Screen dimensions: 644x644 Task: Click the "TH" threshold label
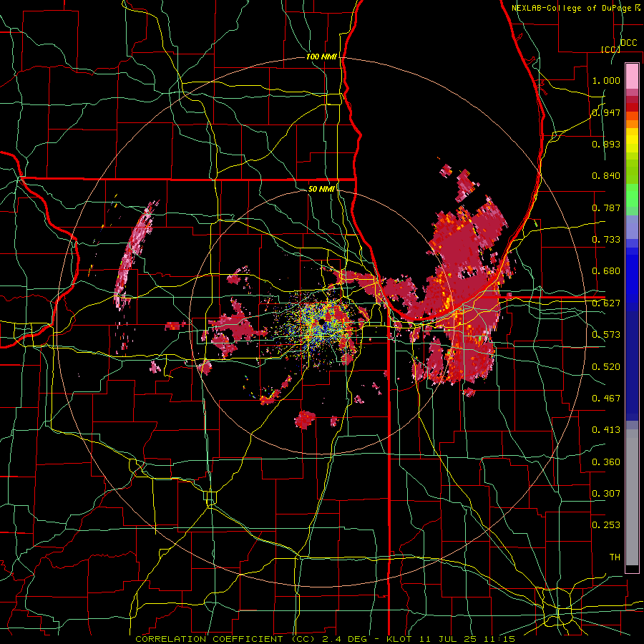(615, 557)
